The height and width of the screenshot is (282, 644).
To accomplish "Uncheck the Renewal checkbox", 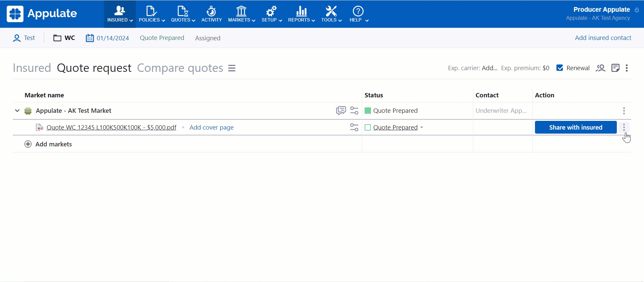I will click(559, 68).
